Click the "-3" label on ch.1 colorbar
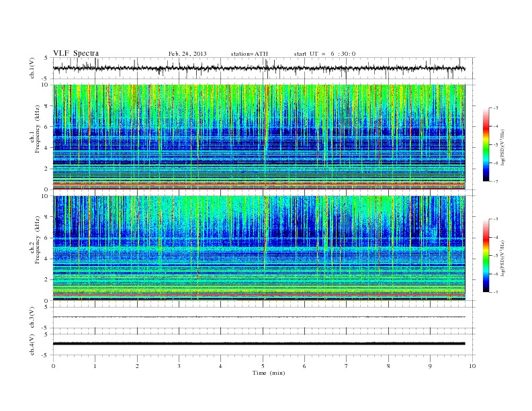This screenshot has width=532, height=411. 495,108
